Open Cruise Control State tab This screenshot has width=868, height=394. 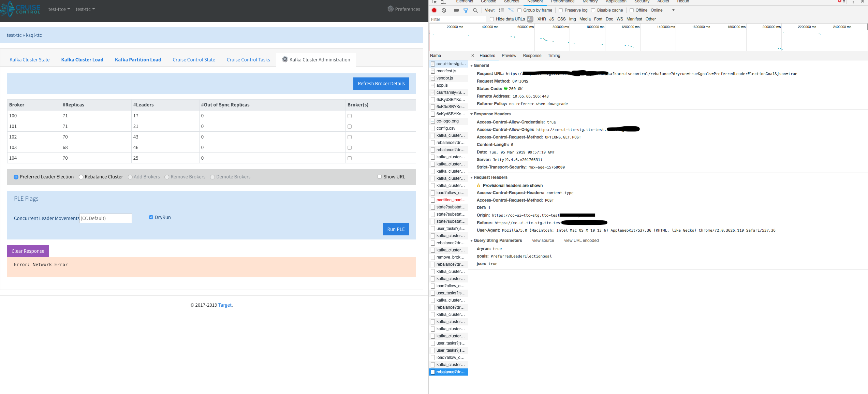[194, 60]
